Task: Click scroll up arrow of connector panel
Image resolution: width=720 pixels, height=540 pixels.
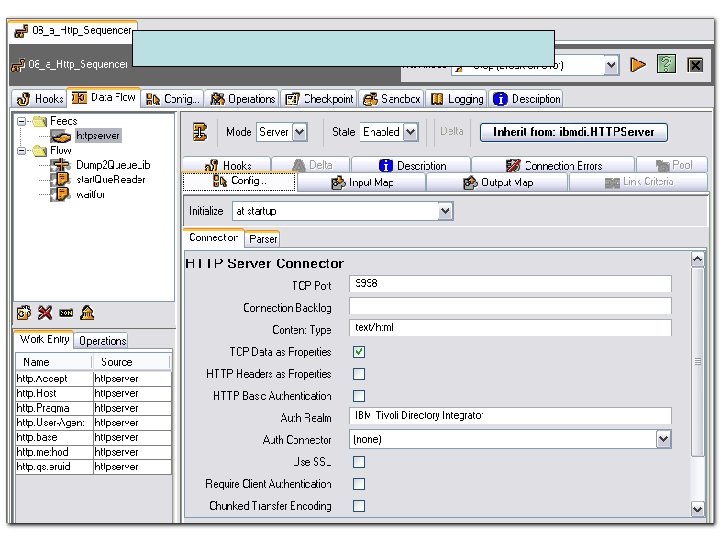Action: point(697,259)
